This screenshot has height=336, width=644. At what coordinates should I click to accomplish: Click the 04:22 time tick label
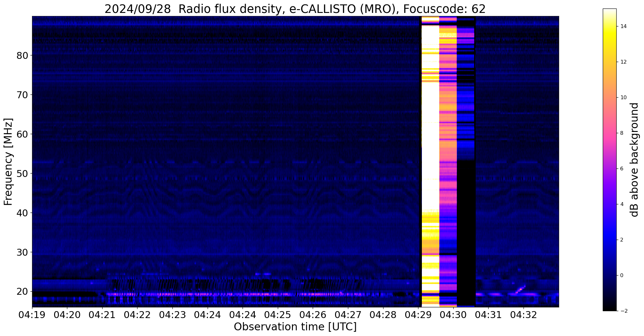point(137,315)
